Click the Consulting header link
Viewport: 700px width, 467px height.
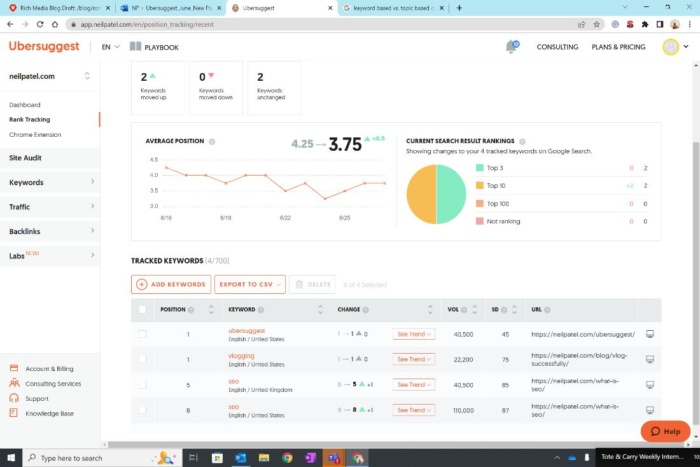click(x=557, y=47)
